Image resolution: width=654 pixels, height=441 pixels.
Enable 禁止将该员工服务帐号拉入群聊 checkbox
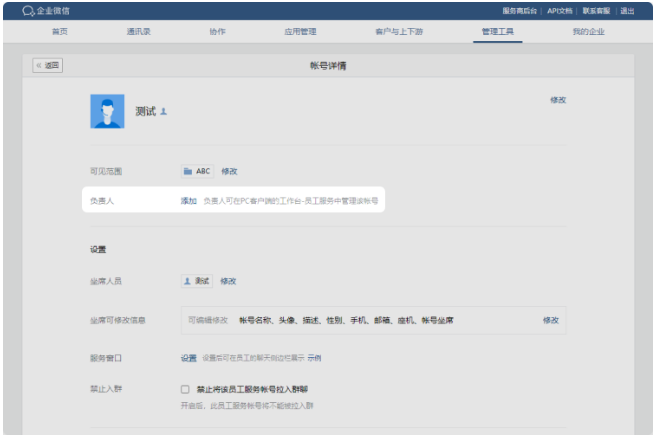point(185,389)
